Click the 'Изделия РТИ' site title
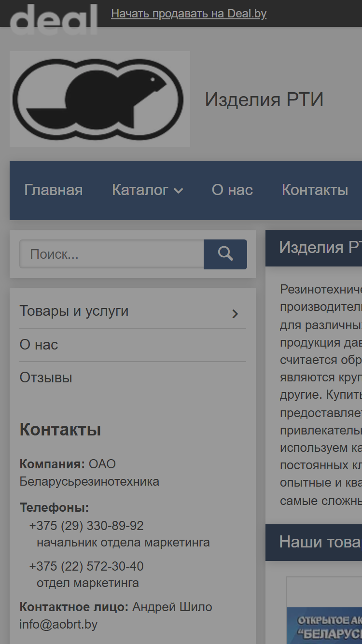Image resolution: width=362 pixels, height=644 pixels. point(264,100)
